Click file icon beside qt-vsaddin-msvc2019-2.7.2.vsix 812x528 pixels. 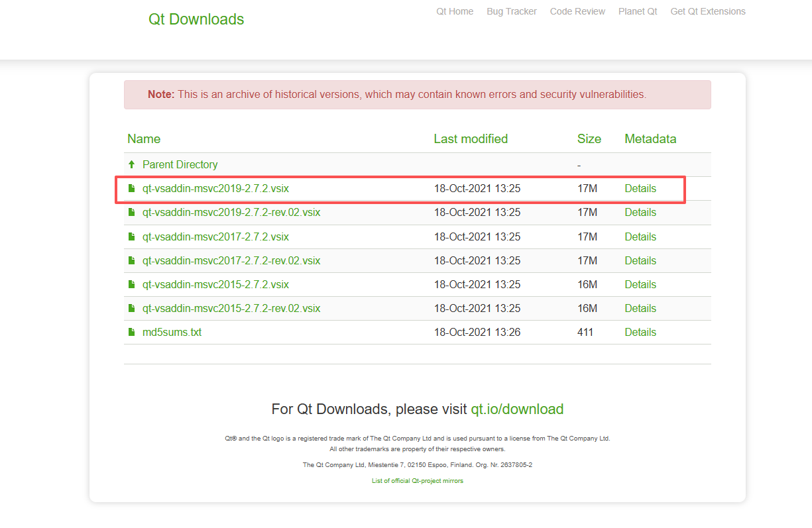click(131, 188)
